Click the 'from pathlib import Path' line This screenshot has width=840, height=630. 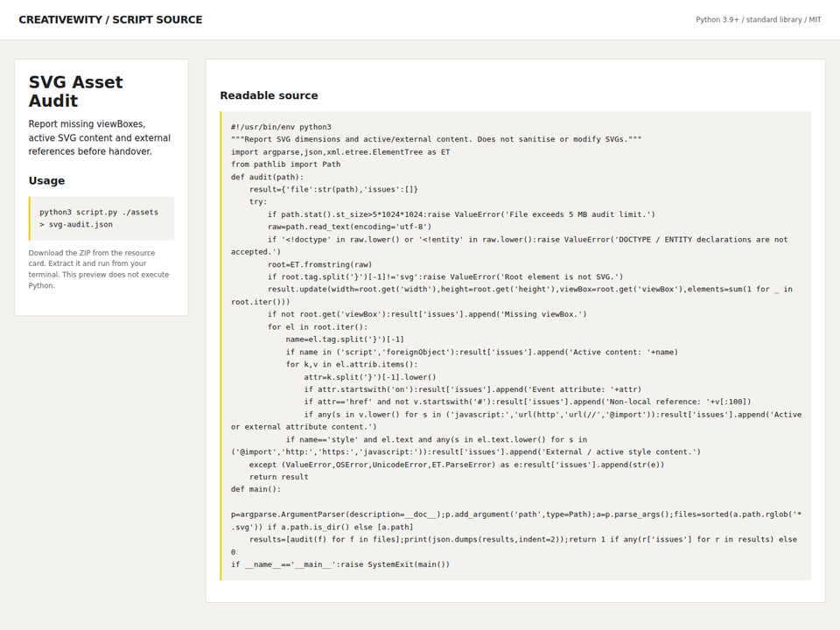[285, 164]
